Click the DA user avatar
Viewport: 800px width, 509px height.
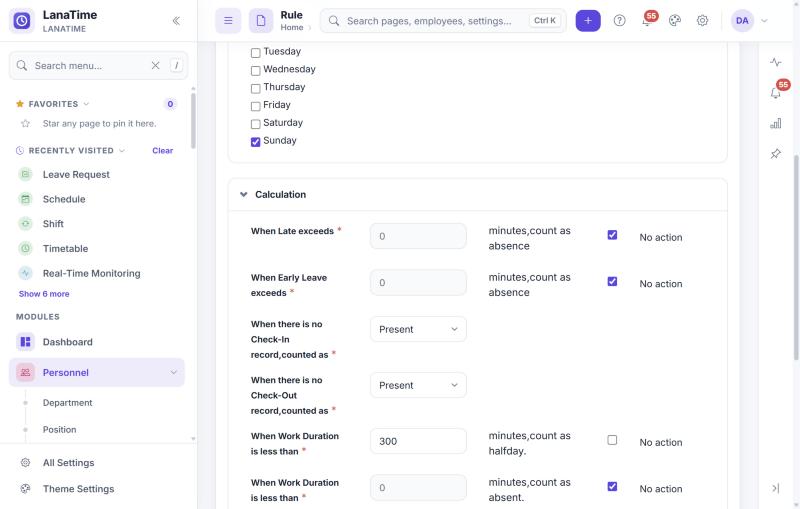742,21
